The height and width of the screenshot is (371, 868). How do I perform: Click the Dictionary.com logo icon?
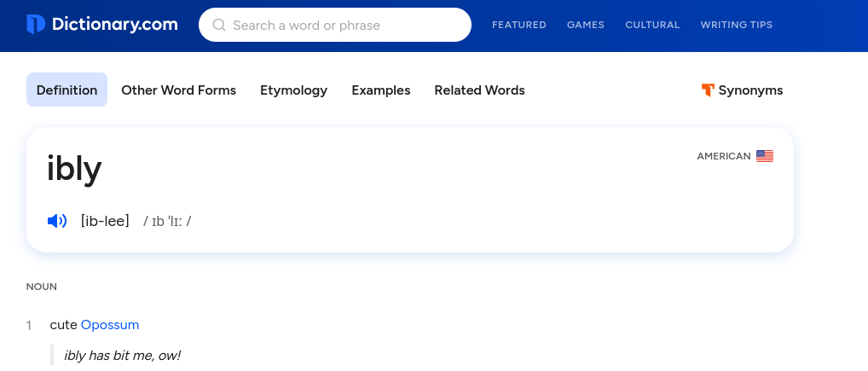pos(36,25)
